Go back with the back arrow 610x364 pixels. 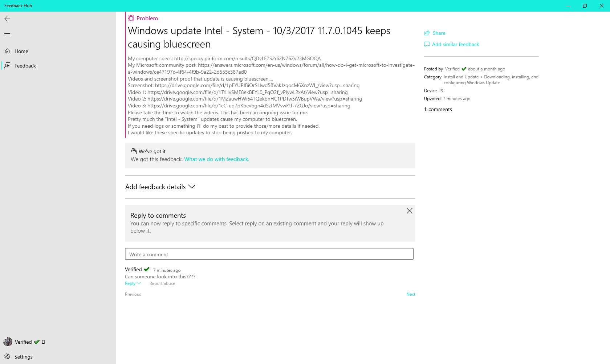7,19
